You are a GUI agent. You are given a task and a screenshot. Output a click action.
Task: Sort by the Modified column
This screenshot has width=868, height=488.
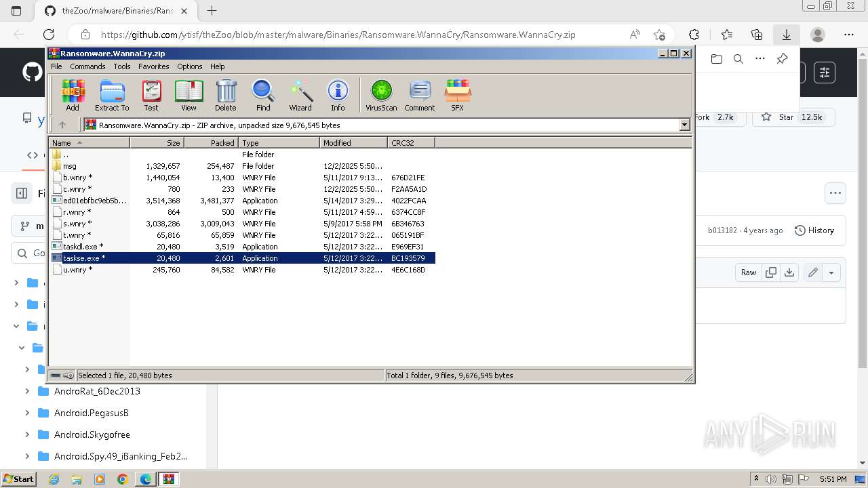353,143
